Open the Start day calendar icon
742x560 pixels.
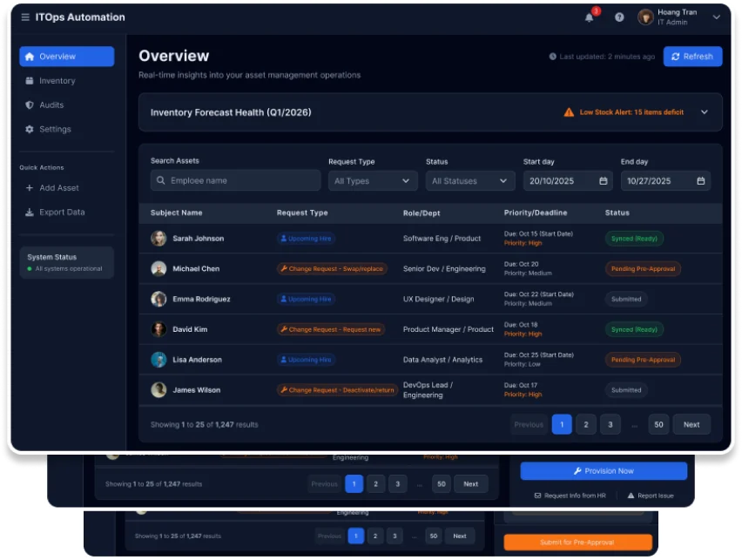[603, 181]
